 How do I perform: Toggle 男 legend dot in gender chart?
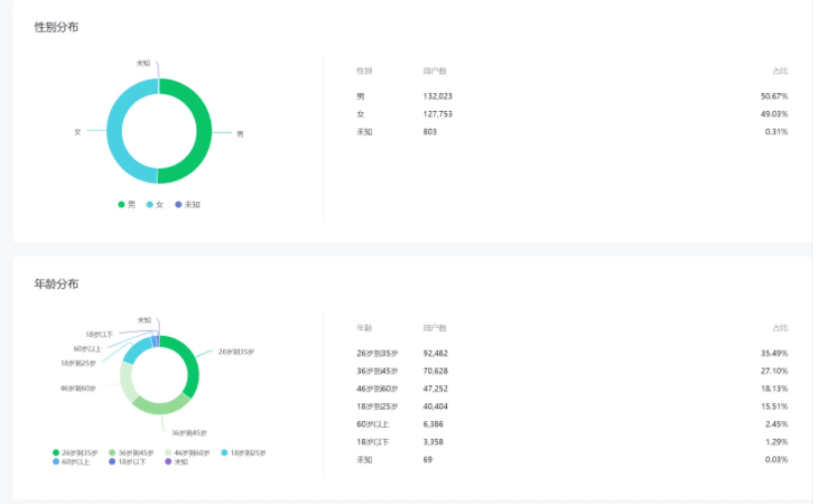121,204
